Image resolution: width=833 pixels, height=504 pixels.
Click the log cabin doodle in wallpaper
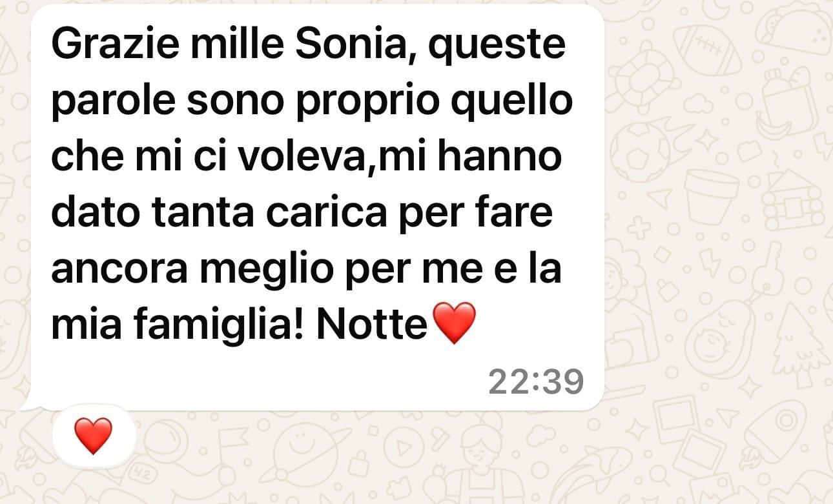791,201
